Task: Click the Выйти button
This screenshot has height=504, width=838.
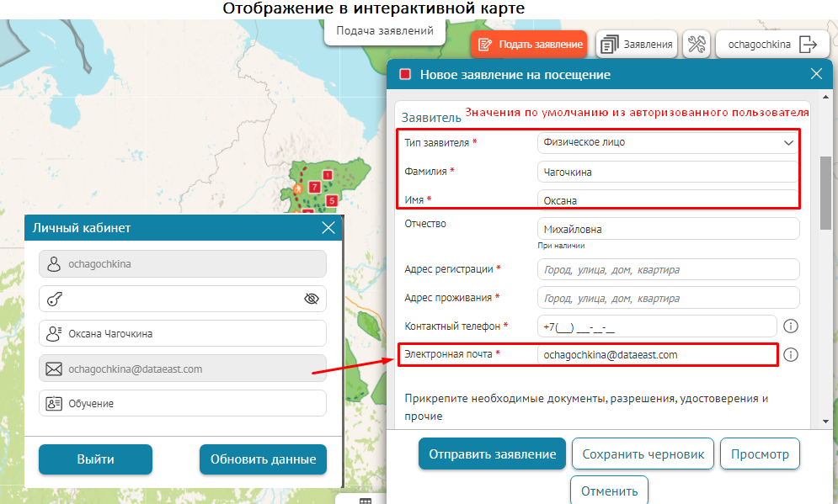Action: click(95, 459)
